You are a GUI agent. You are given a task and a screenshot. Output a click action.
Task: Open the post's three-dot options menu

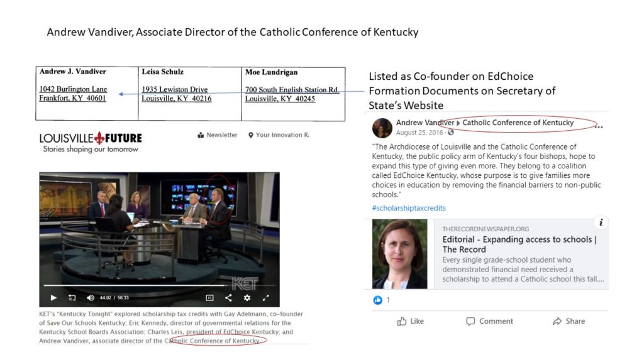[599, 127]
